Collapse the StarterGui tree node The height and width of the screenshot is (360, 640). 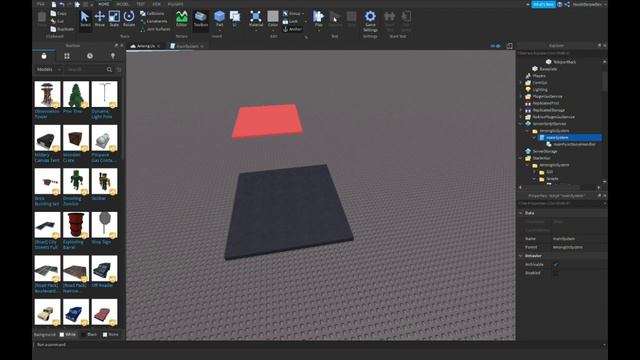[x=521, y=158]
